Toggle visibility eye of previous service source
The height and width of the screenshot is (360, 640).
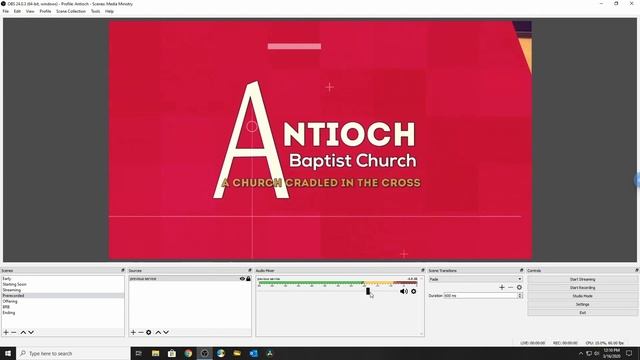pyautogui.click(x=242, y=279)
